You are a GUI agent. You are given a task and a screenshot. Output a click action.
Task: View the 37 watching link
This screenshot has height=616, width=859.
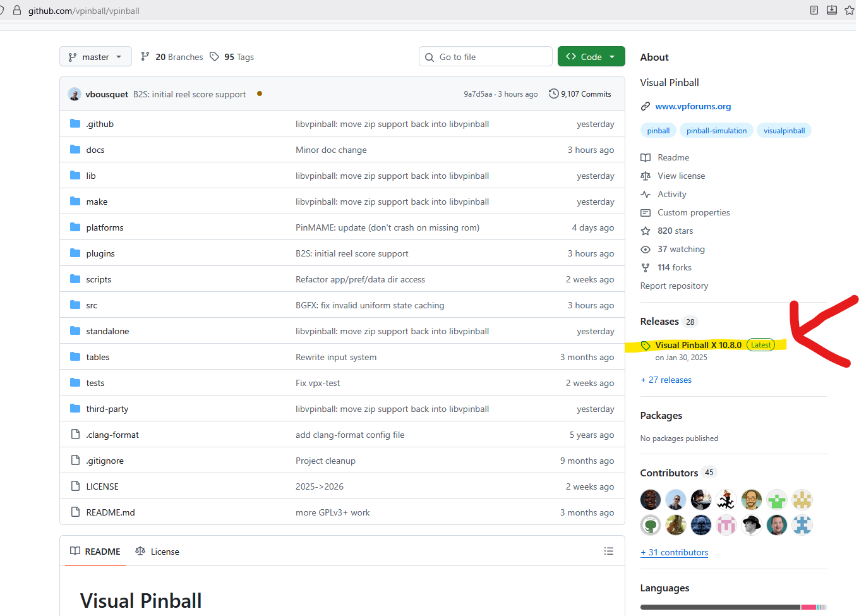(673, 249)
